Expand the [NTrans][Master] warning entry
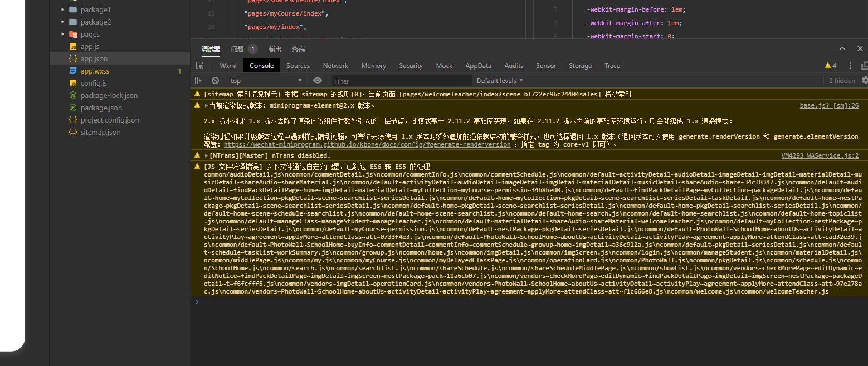Screen dimensions: 868x366 click(205, 155)
